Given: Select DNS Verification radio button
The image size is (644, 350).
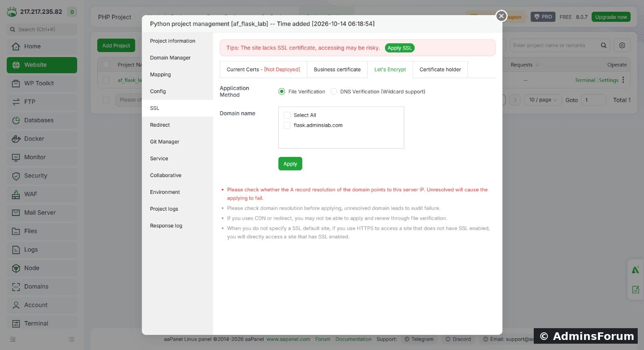Looking at the screenshot, I should click(x=334, y=91).
